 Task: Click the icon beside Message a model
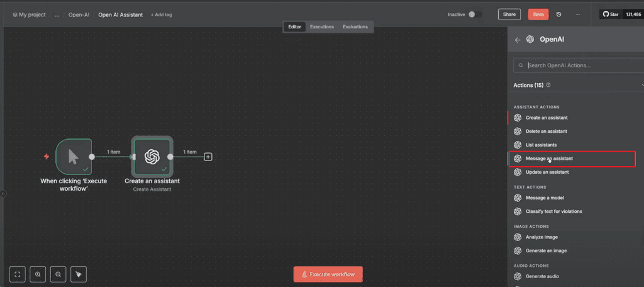pyautogui.click(x=518, y=198)
